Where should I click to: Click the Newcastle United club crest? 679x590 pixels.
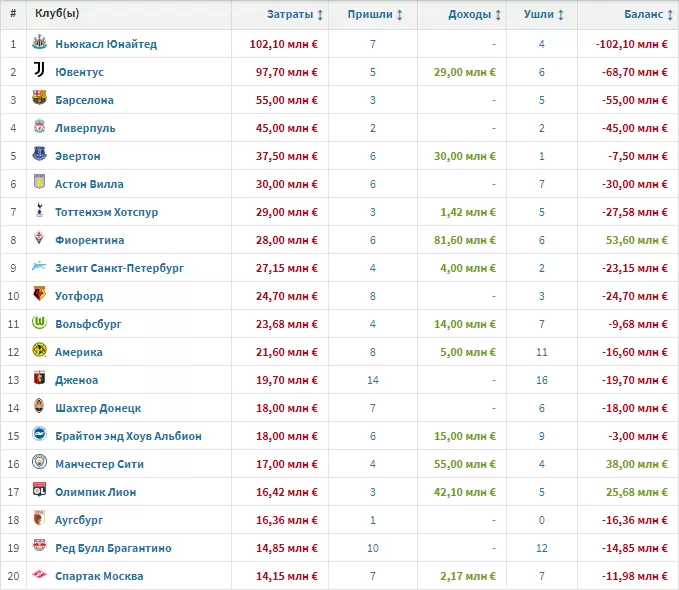point(39,42)
